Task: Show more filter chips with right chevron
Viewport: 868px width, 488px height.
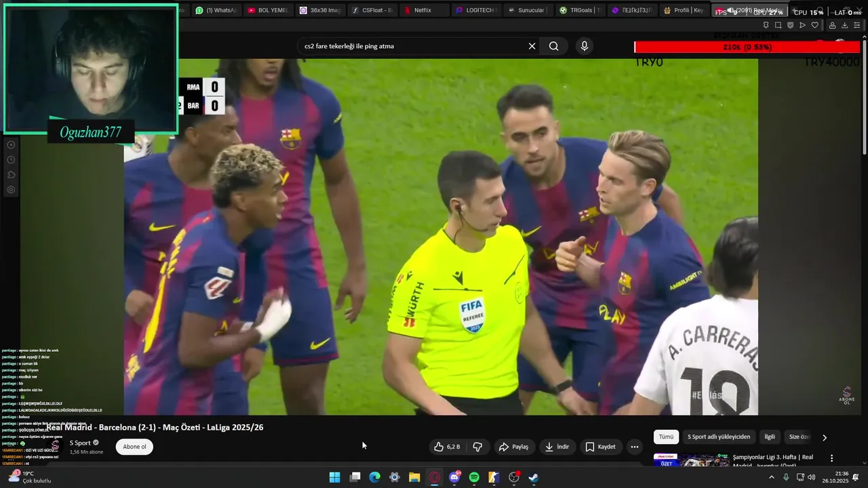Action: coord(825,438)
